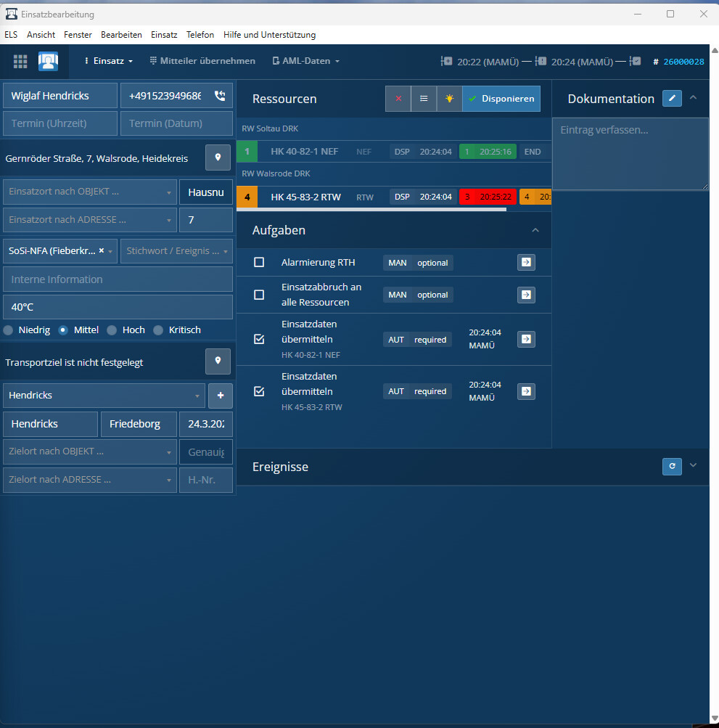
Task: Refresh the Ereignisse panel
Action: [672, 466]
